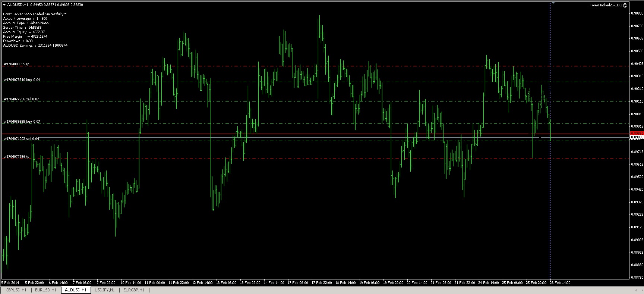Image resolution: width=644 pixels, height=294 pixels.
Task: Click the ForexHacked25-EDU expert label
Action: click(x=605, y=5)
